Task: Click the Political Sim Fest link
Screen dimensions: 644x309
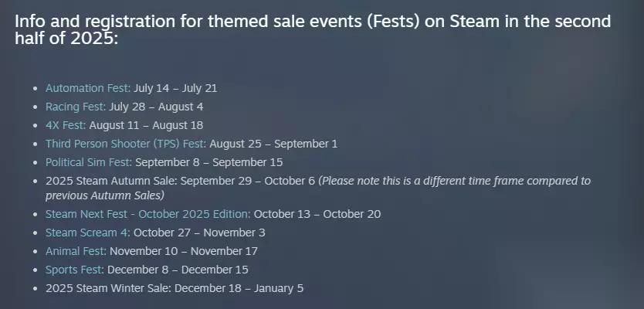Action: 89,162
